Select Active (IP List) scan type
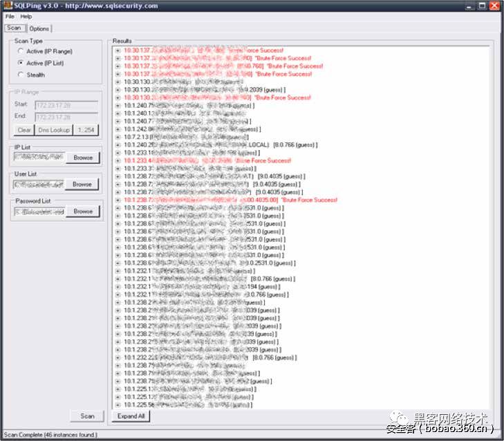 [x=21, y=63]
